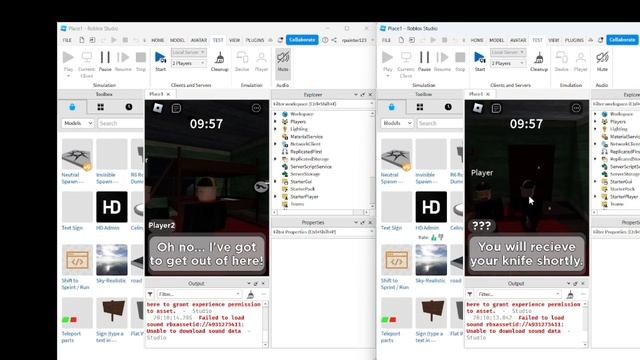The height and width of the screenshot is (360, 640).
Task: Open Local Server dropdown in left window
Action: [188, 52]
